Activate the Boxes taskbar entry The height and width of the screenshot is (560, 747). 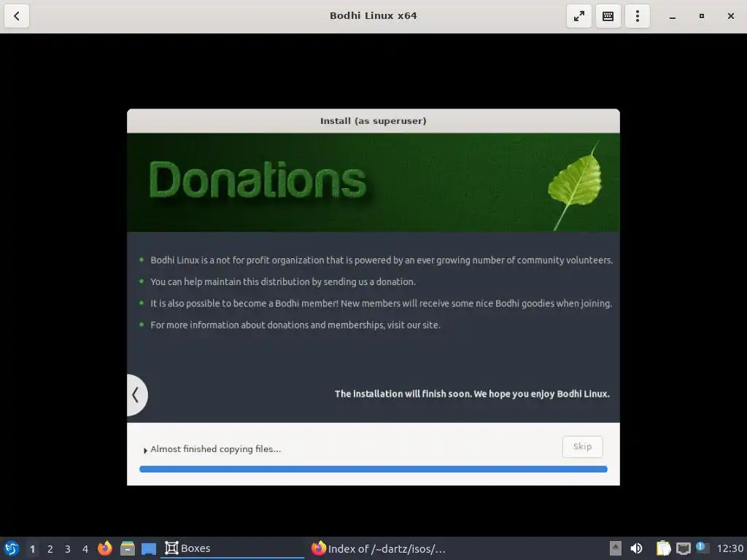pos(233,548)
